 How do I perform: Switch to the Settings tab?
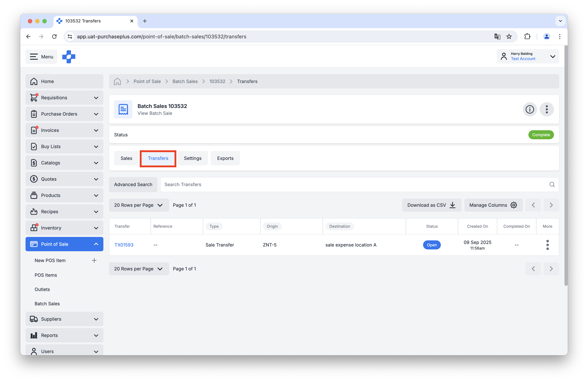click(192, 158)
